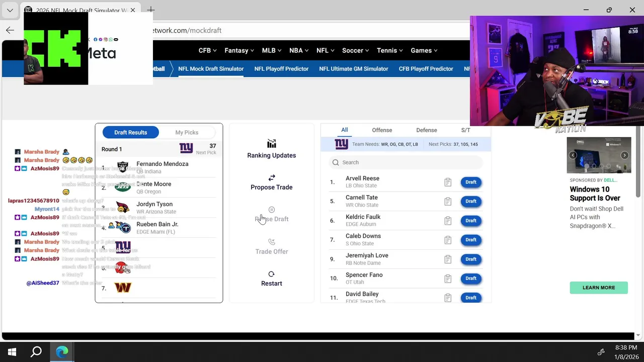Viewport: 644px width, 362px height.
Task: Switch to My Picks toggle
Action: coord(187,132)
